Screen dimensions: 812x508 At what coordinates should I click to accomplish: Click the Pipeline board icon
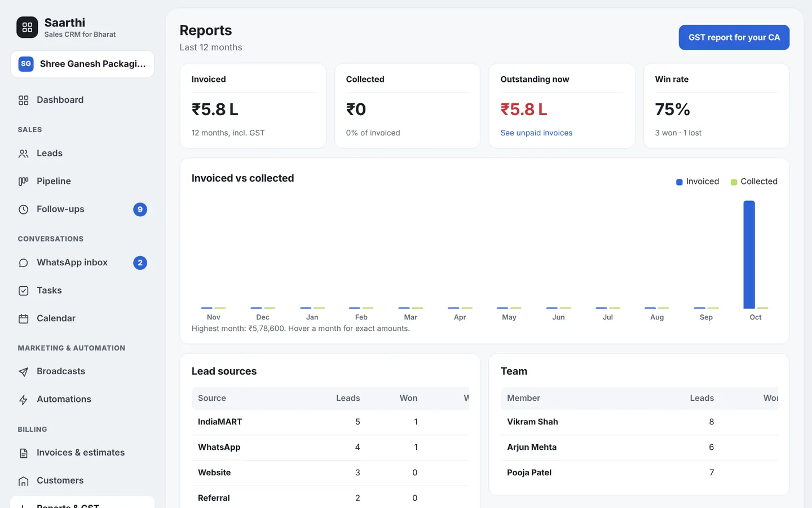(x=23, y=181)
